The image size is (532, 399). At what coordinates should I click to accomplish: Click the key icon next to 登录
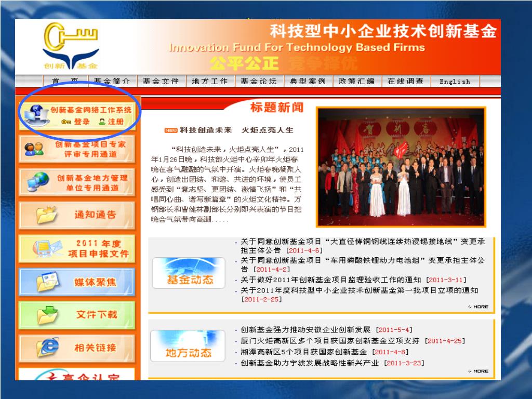pyautogui.click(x=66, y=122)
